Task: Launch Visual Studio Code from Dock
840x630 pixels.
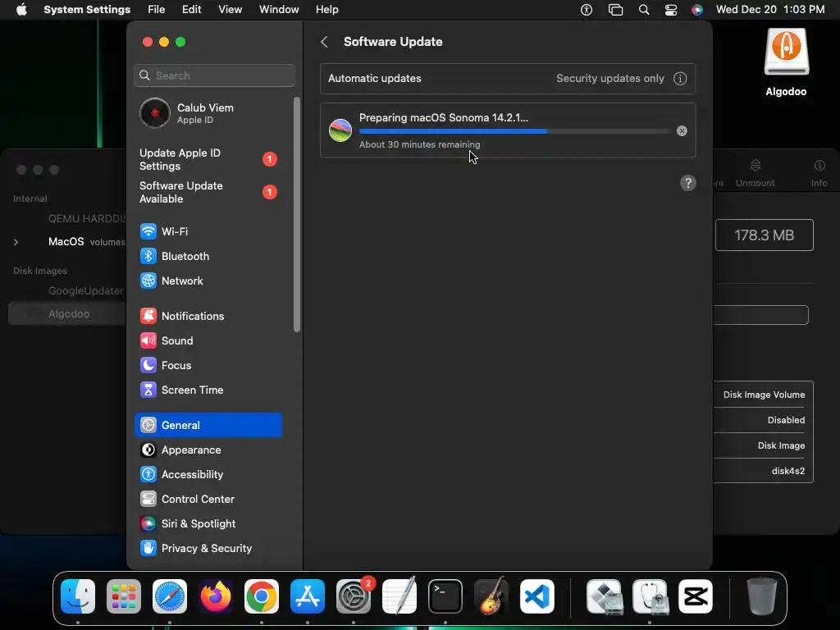Action: (x=537, y=596)
